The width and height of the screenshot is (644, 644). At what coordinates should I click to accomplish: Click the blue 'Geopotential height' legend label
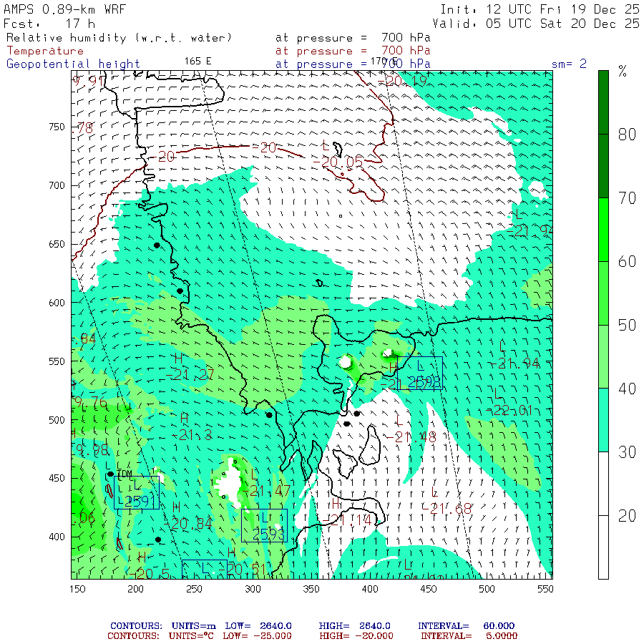[x=73, y=64]
